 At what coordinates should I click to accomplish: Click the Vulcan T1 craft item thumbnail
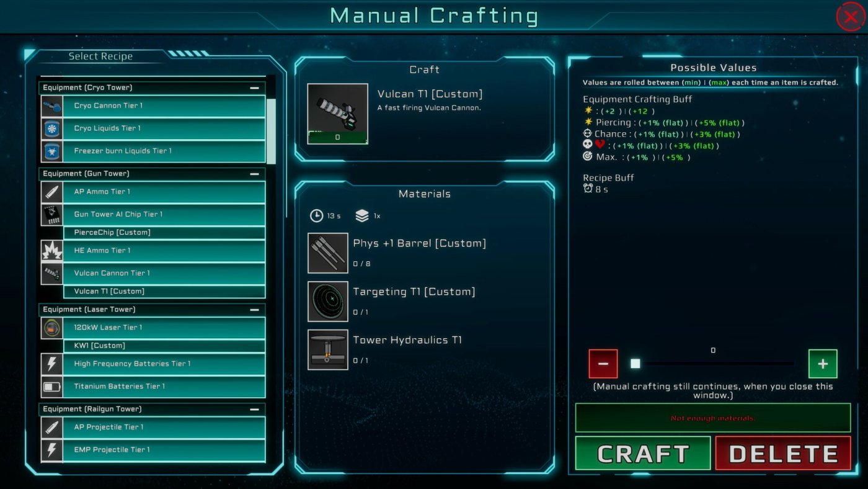point(338,114)
